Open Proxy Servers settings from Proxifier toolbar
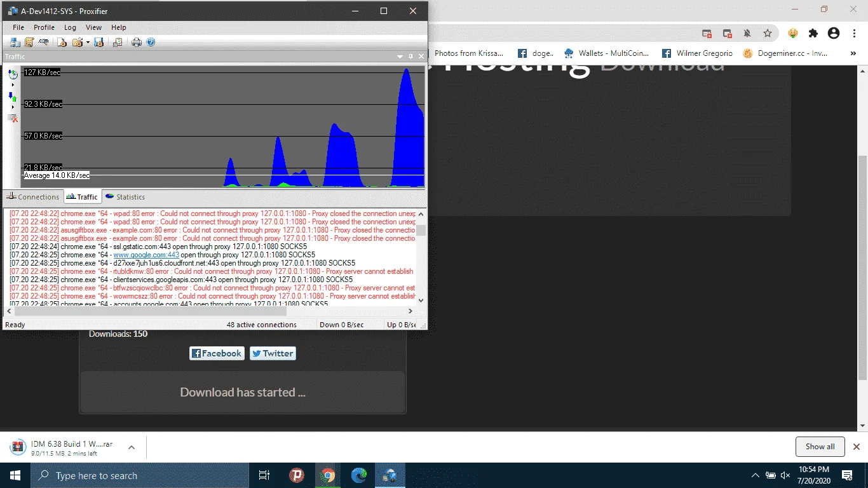This screenshot has width=868, height=488. point(15,43)
